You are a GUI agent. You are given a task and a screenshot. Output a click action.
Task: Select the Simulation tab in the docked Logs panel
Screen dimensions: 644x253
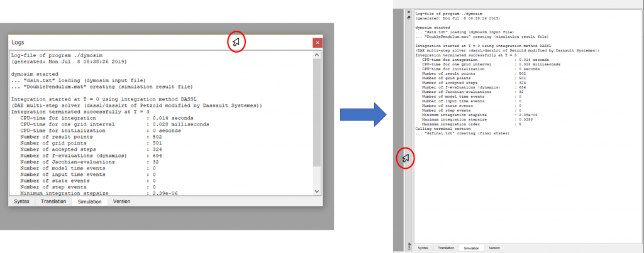pos(472,248)
